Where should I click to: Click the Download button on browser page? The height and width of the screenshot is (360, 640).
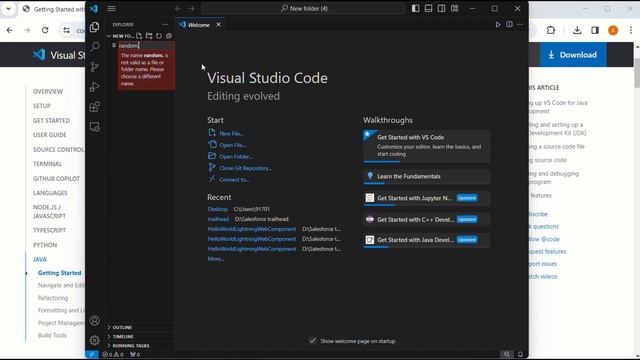[x=573, y=55]
